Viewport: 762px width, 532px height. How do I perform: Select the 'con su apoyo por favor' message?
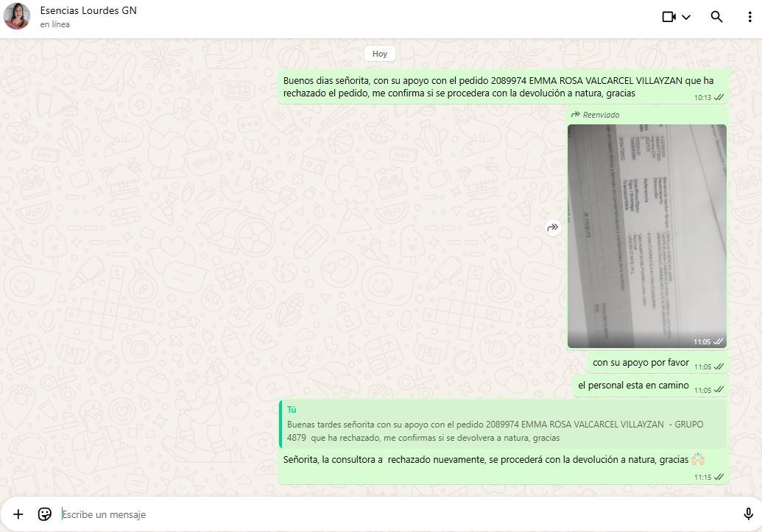[x=641, y=363]
